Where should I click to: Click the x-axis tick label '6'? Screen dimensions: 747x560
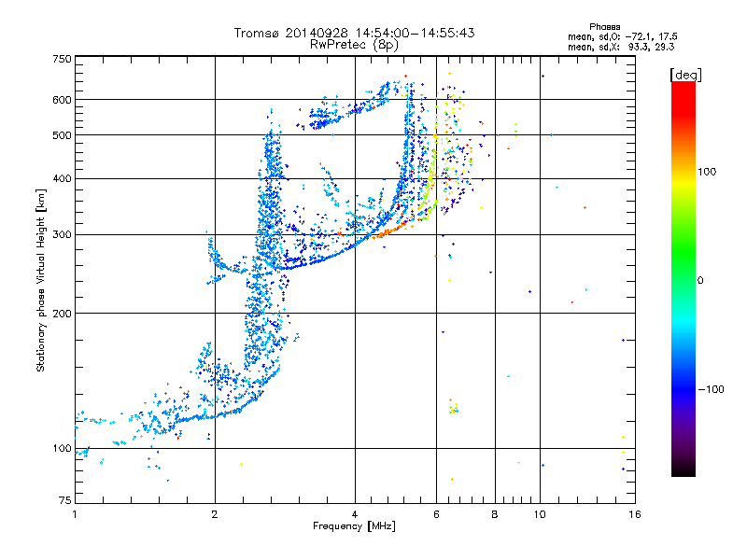[x=436, y=514]
